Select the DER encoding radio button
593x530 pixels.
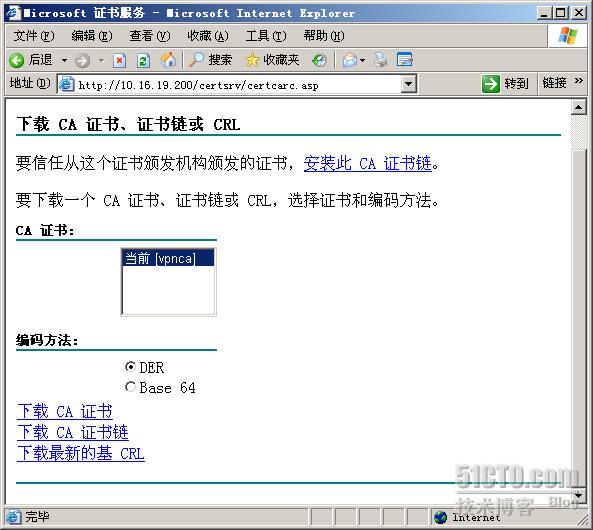[130, 366]
